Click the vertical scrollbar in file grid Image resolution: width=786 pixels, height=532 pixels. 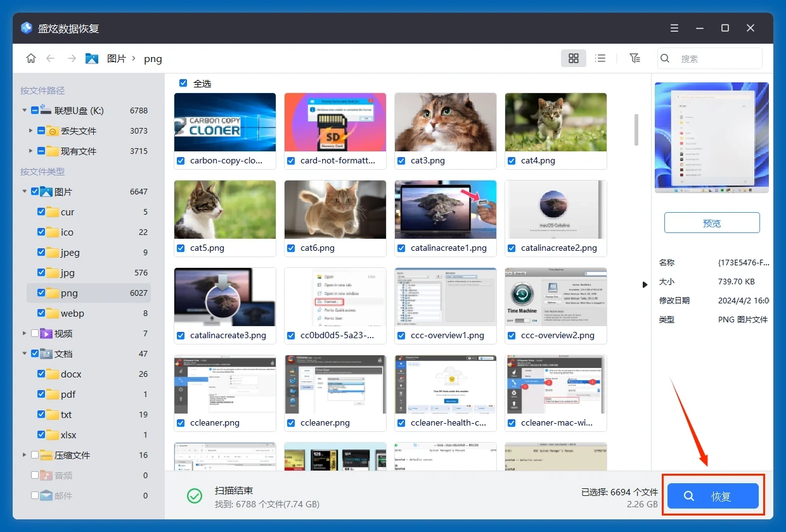636,130
